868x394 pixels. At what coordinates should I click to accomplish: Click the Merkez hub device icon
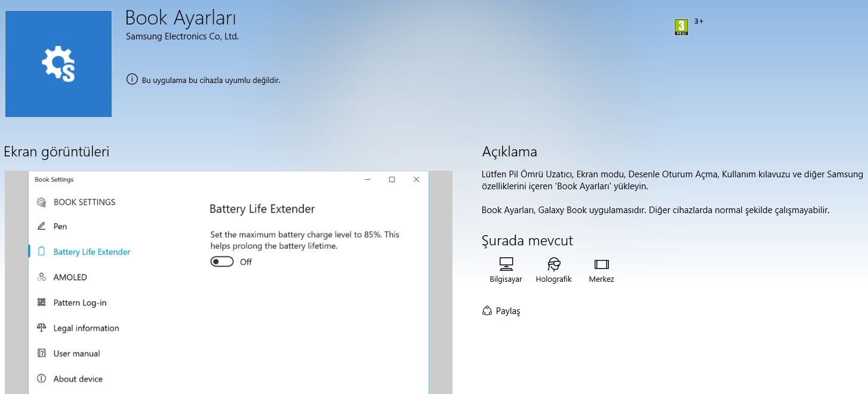point(601,264)
